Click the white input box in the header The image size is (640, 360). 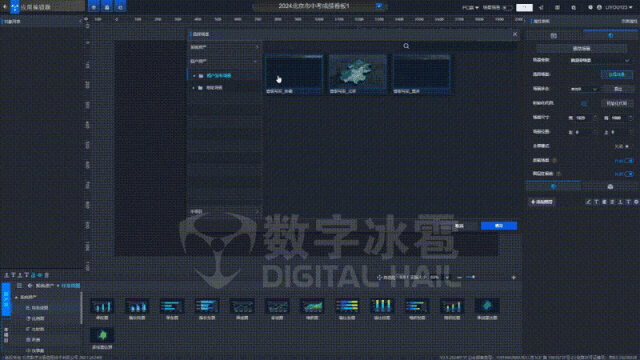tap(524, 7)
